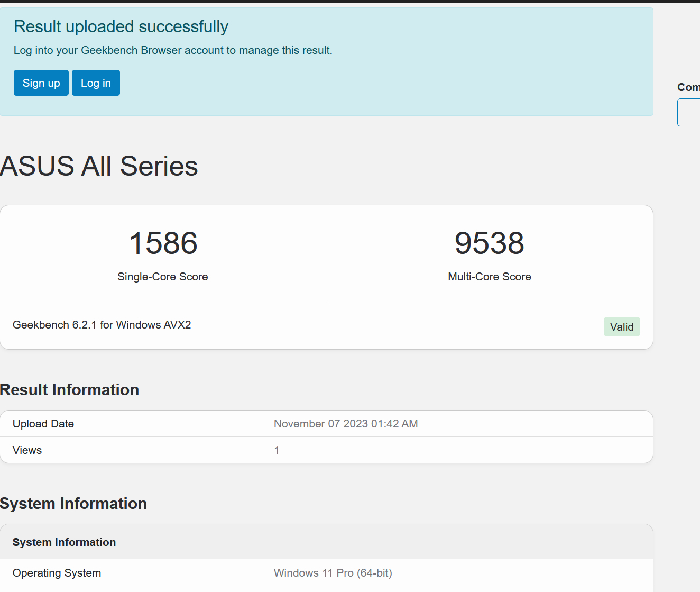Click the Operating System row label
The image size is (700, 592).
(x=57, y=573)
